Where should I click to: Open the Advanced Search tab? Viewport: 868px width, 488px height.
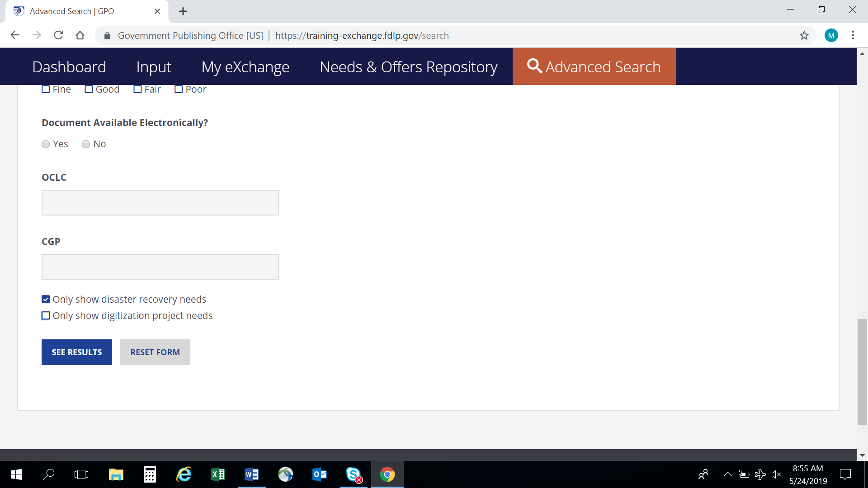click(x=594, y=66)
